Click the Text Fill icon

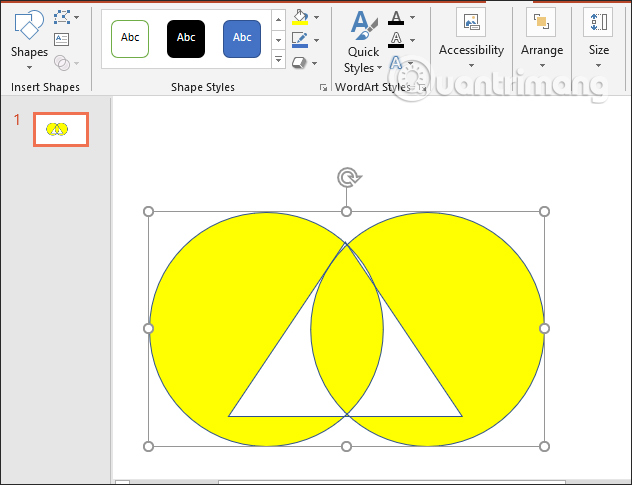pos(396,18)
